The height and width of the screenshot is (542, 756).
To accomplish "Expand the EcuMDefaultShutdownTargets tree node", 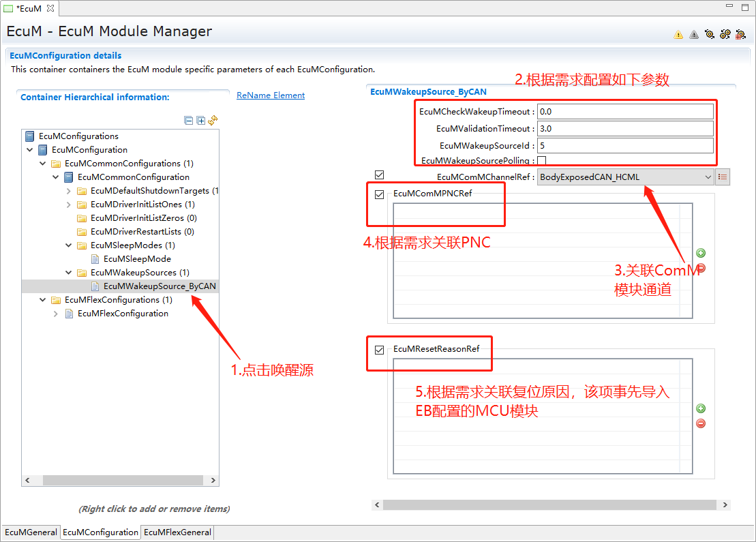I will pos(69,191).
